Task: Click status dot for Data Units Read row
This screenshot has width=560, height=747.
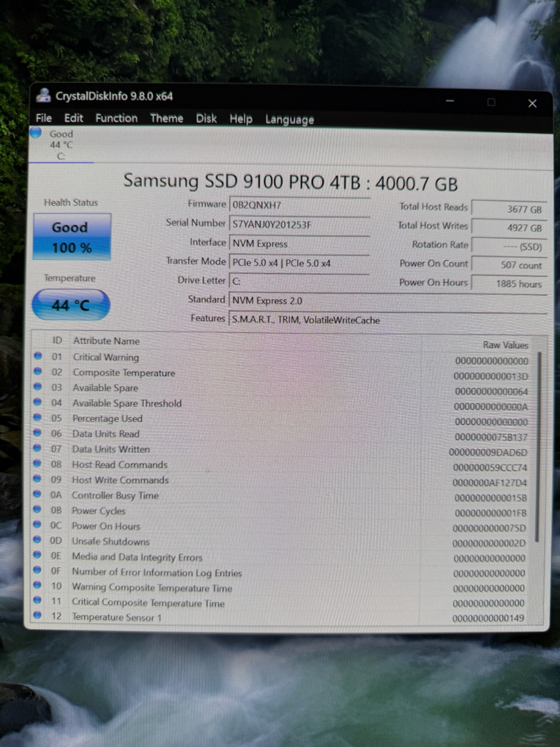Action: [x=37, y=433]
